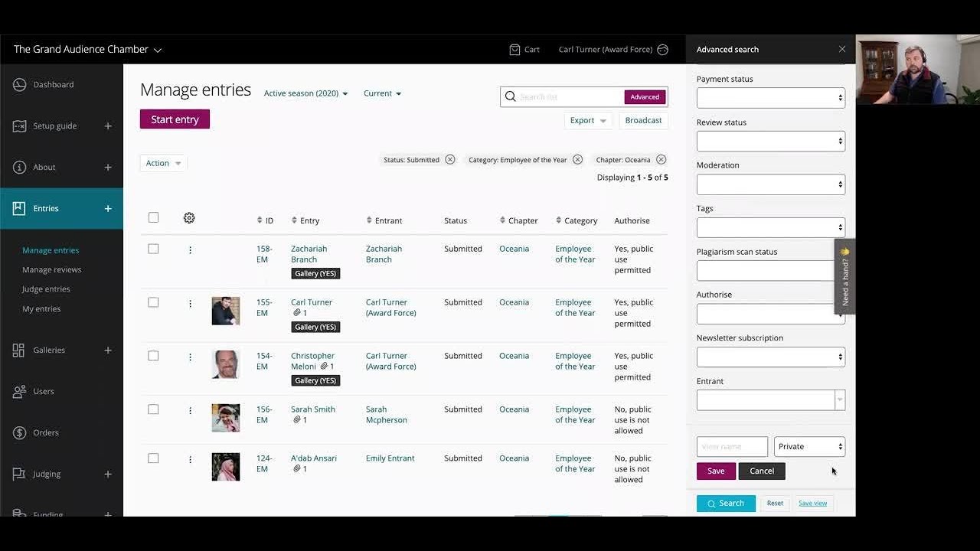Remove the Category: Employee of the Year filter
This screenshot has height=551, width=980.
click(577, 160)
